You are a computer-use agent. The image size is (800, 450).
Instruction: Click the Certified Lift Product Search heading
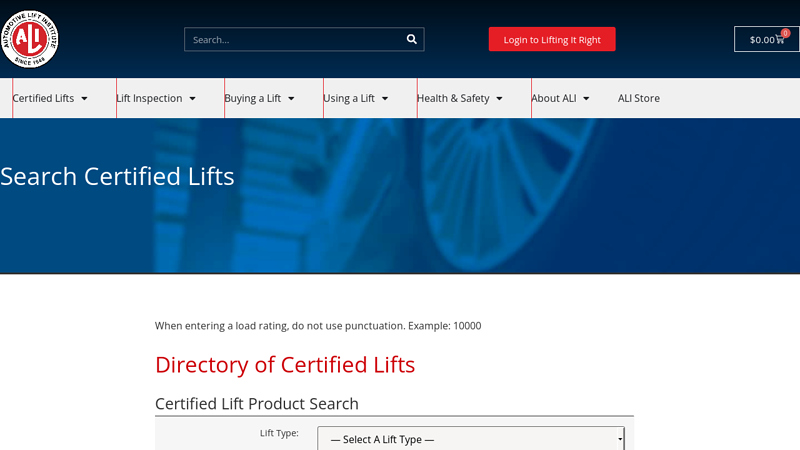(x=257, y=404)
